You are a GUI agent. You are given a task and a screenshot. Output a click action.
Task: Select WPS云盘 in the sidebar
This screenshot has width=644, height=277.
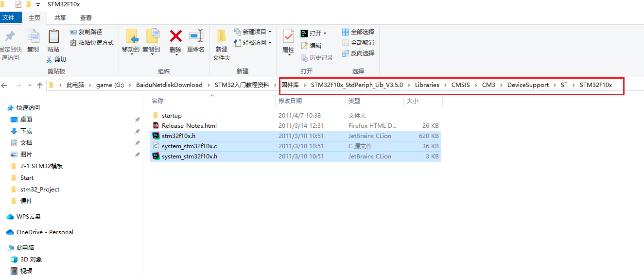(24, 217)
